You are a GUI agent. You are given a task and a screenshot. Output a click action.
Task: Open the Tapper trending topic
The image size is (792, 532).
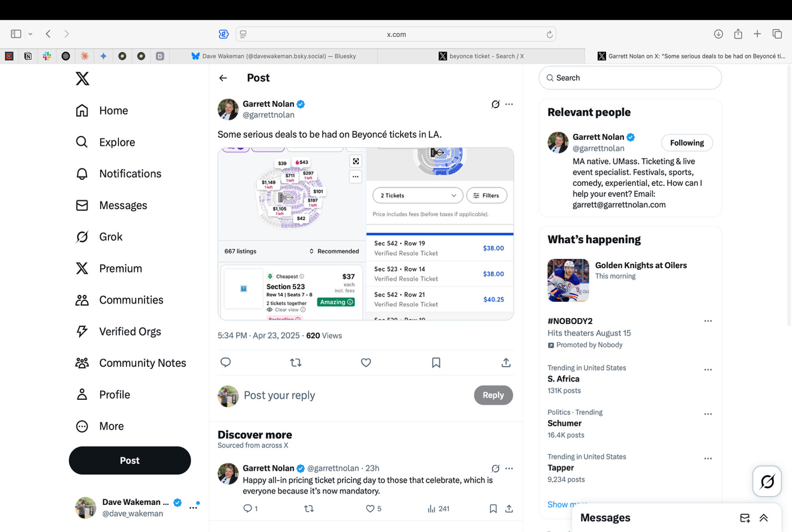pyautogui.click(x=561, y=468)
